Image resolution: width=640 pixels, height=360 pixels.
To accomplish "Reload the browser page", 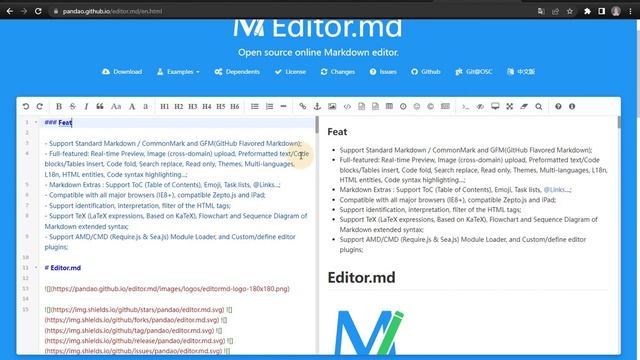I will click(x=38, y=11).
